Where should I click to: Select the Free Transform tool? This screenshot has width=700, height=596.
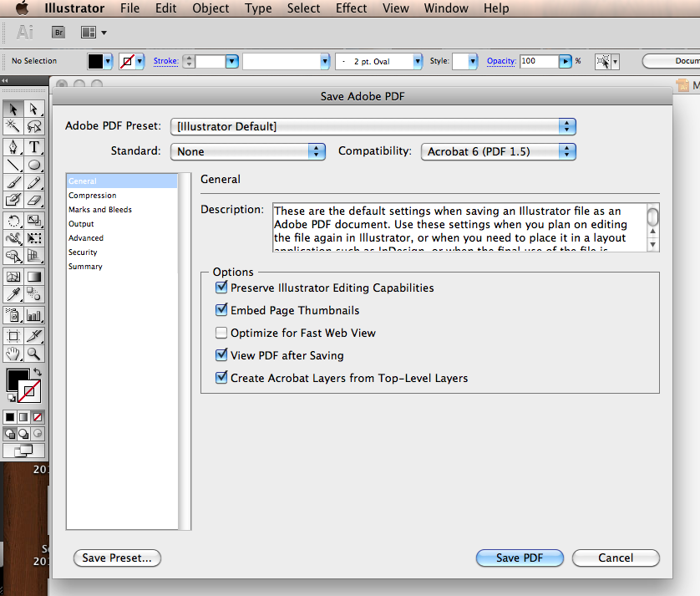pos(34,238)
